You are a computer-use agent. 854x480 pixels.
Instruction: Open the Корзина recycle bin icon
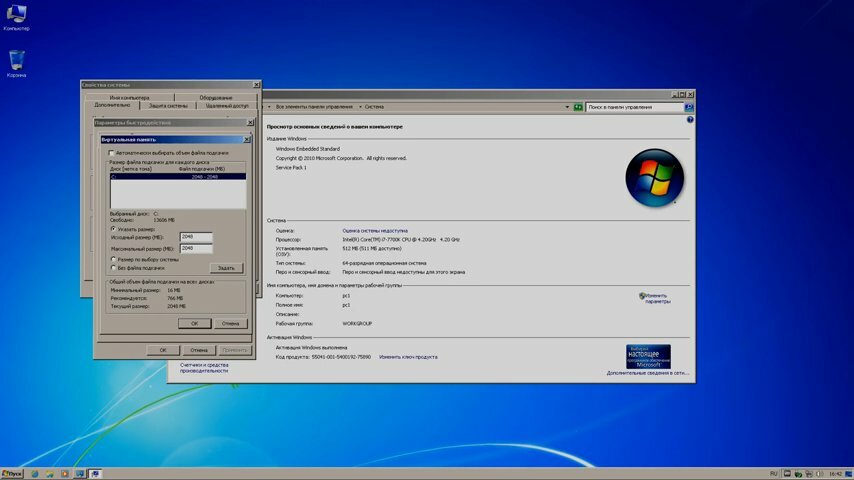coord(16,64)
